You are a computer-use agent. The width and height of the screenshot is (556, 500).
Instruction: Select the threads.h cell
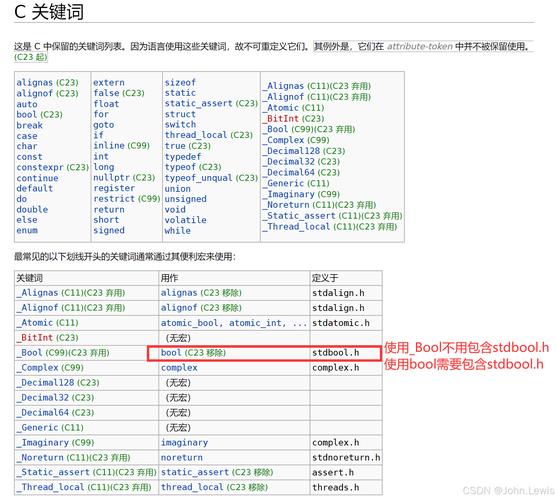pos(346,487)
